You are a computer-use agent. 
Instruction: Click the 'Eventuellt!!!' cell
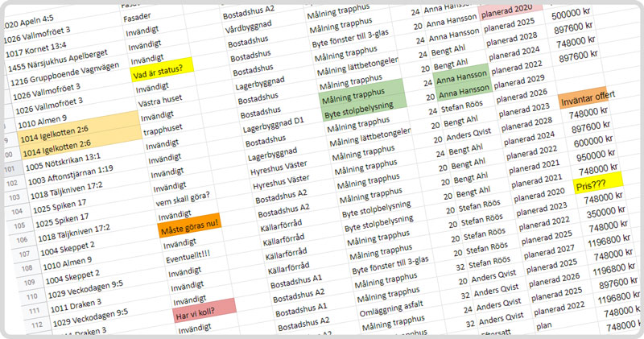tap(188, 257)
